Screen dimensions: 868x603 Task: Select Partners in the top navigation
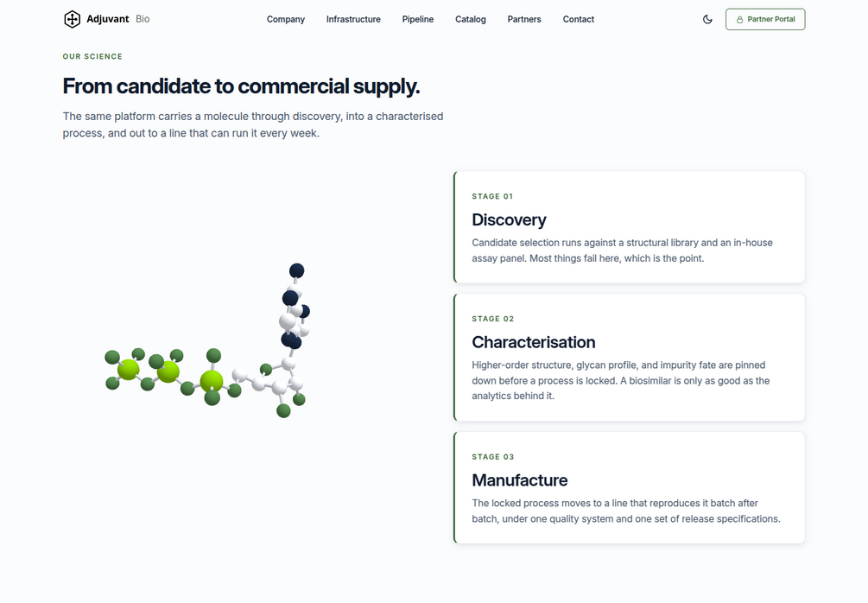524,19
